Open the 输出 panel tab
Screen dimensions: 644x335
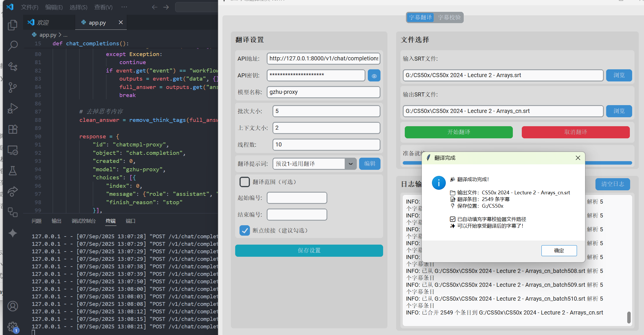(56, 221)
